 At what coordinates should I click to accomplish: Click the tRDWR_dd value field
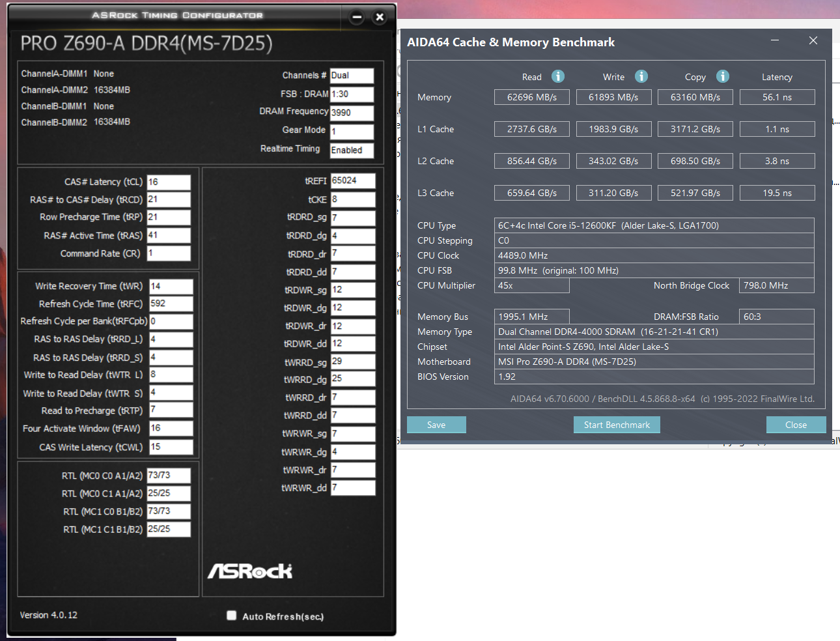coord(353,343)
